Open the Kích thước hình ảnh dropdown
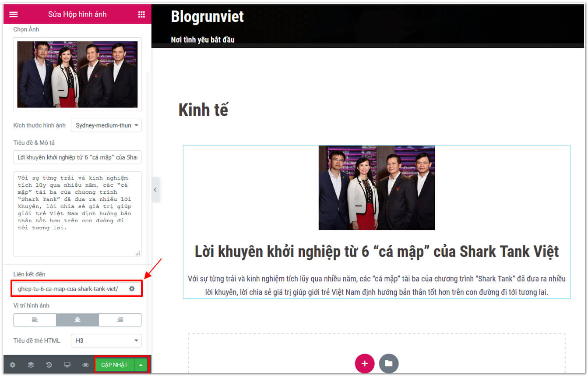Viewport: 588px width, 376px height. pos(106,125)
